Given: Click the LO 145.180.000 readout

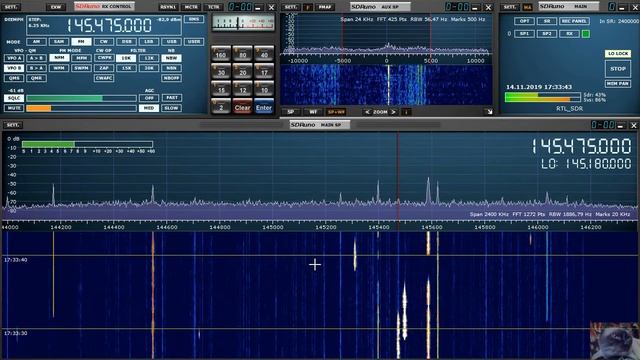Looking at the screenshot, I should [586, 164].
